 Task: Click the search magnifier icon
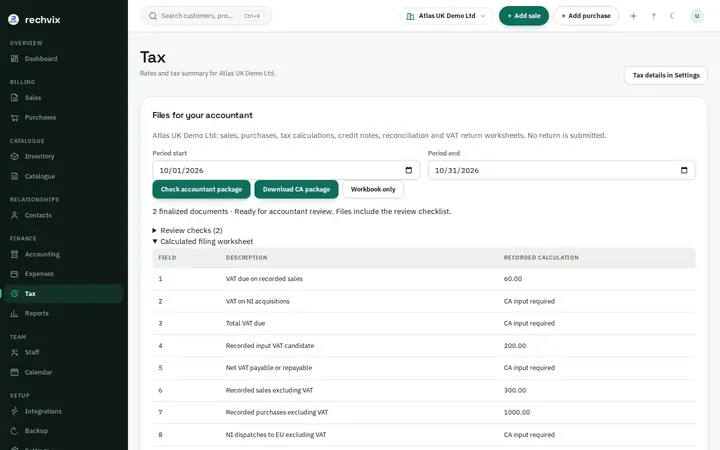pyautogui.click(x=153, y=16)
